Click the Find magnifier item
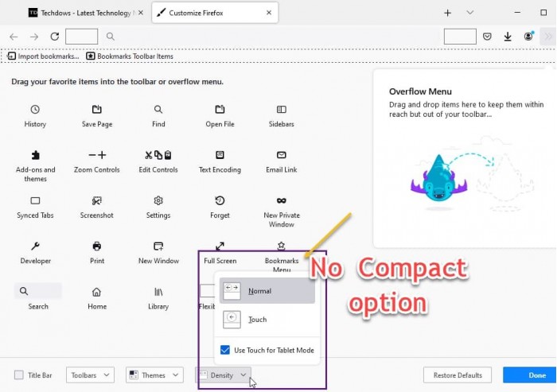This screenshot has width=557, height=392. coord(158,110)
